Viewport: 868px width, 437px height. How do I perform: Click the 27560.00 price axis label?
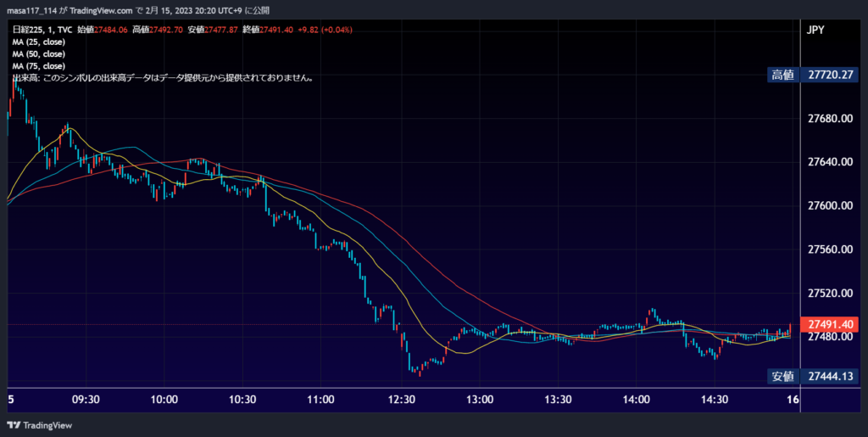click(x=831, y=249)
